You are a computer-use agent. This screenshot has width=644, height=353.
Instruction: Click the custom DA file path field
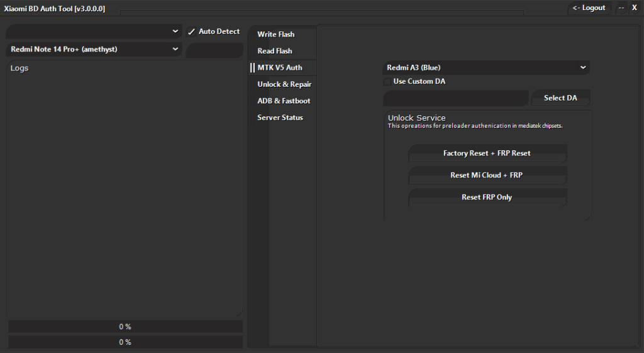455,98
